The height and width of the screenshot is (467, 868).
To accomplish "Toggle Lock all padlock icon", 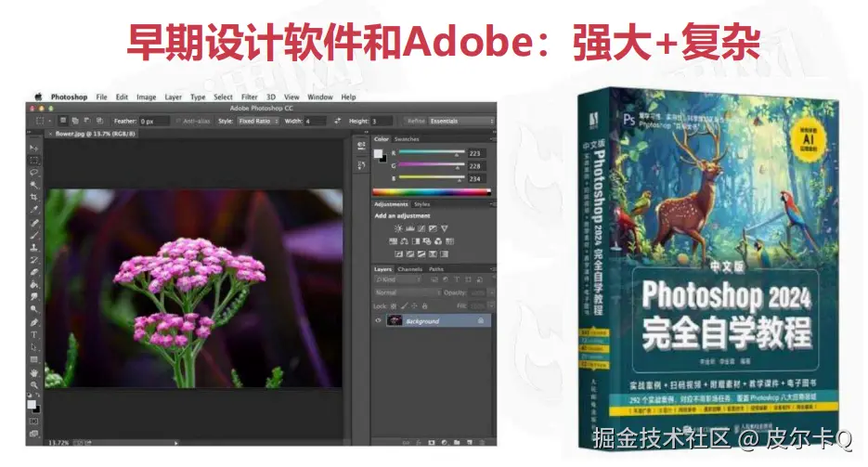I will (424, 306).
